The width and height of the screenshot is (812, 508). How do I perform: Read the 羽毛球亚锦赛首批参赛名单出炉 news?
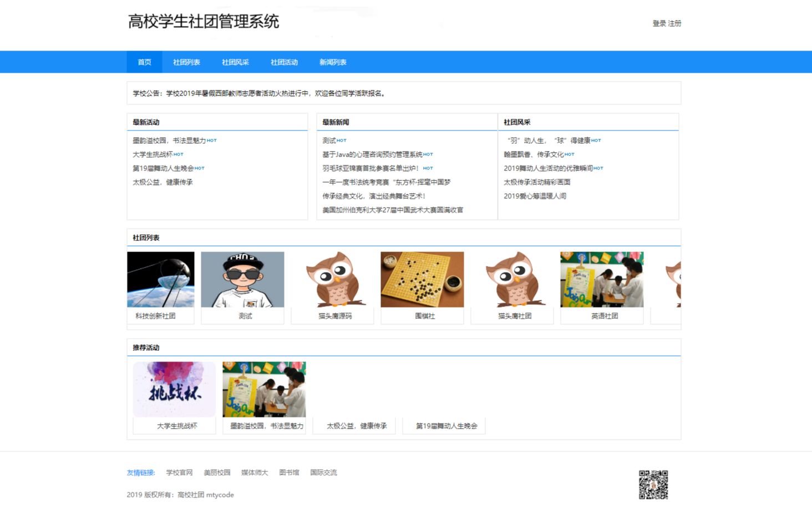coord(372,168)
